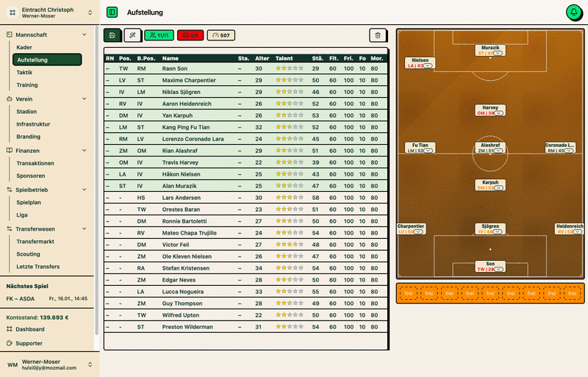
Task: Click the Verein section icon
Action: pos(10,98)
